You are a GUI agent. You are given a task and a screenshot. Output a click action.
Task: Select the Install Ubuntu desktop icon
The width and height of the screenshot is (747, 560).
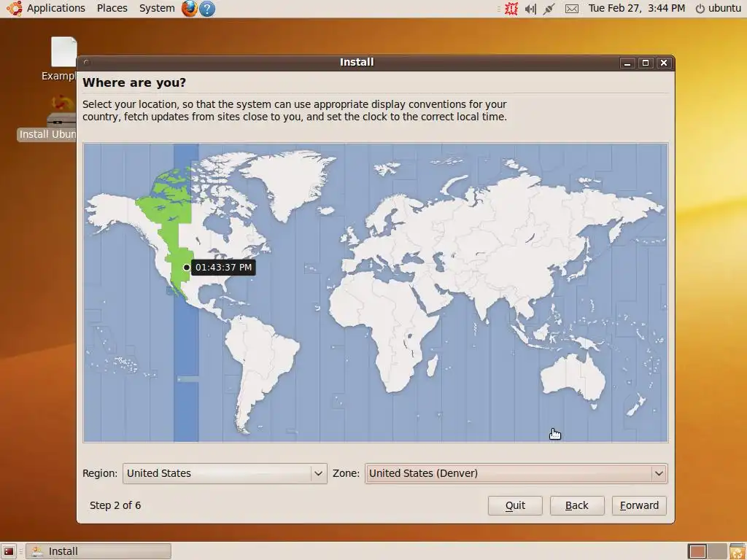47,118
